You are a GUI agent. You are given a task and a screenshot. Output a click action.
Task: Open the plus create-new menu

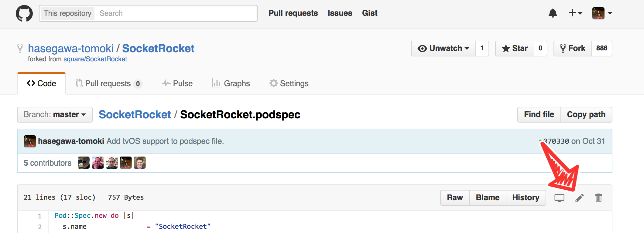click(575, 13)
